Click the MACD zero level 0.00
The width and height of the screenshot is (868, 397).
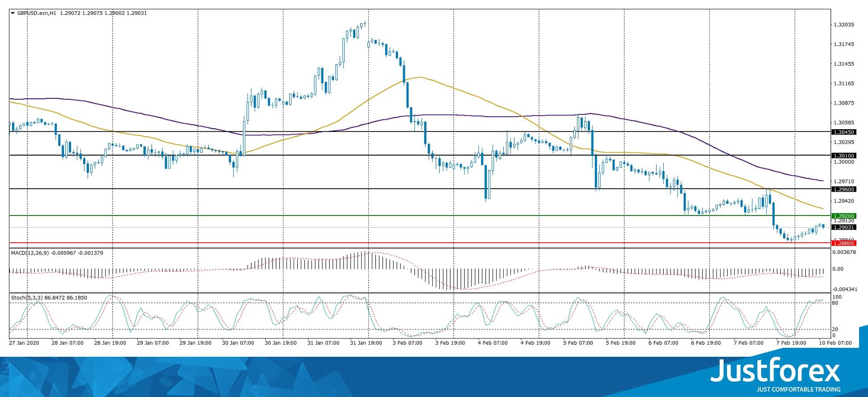pyautogui.click(x=837, y=269)
